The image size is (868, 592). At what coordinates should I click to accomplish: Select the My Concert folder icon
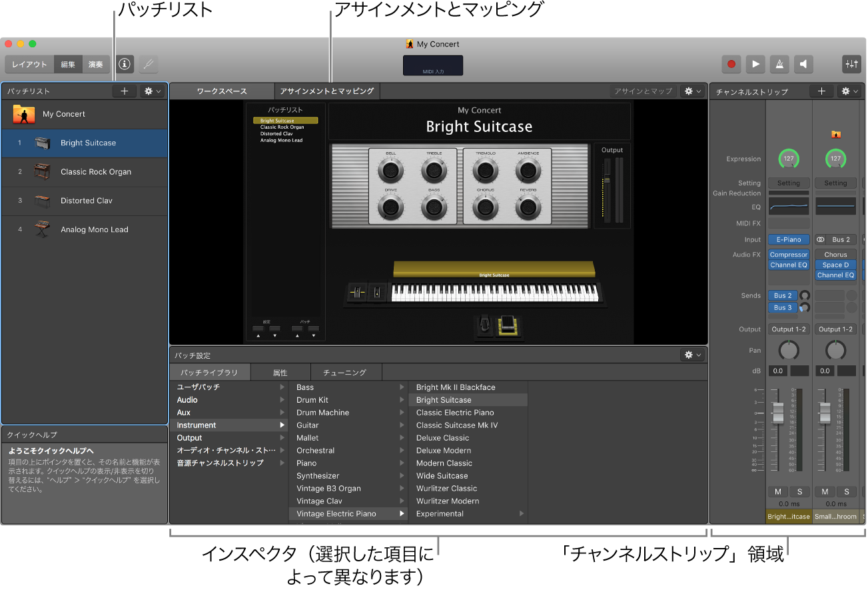(24, 114)
